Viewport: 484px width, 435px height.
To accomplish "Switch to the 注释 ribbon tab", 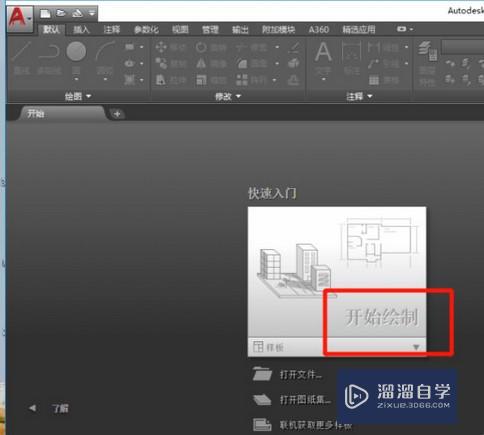I will 112,30.
